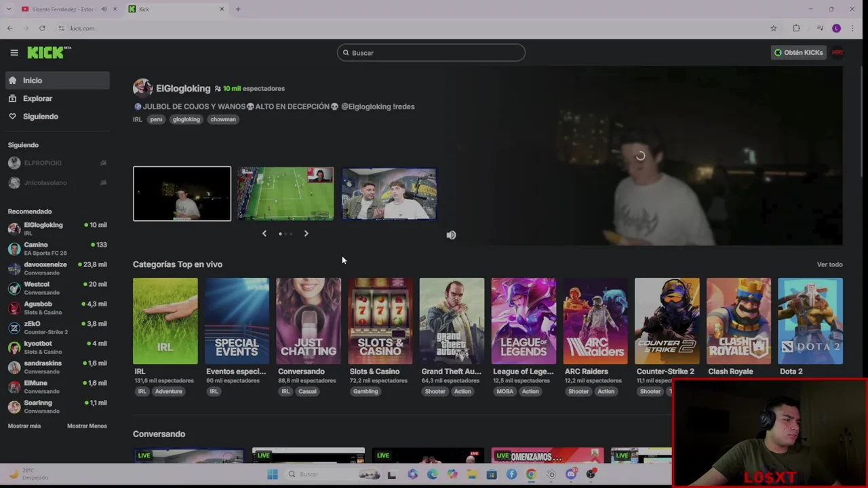Switch to the Vicente Fernández YouTube tab

pyautogui.click(x=62, y=9)
